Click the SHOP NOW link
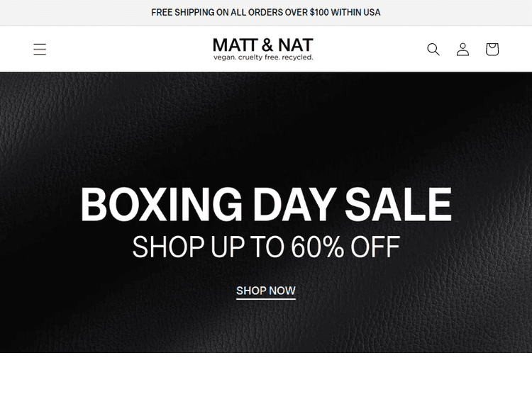The width and height of the screenshot is (532, 399). (x=266, y=291)
